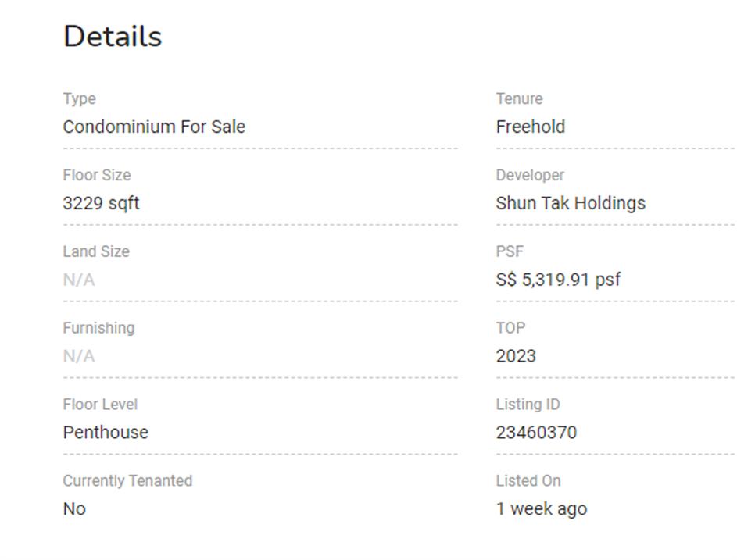
Task: Click the Listed On field label
Action: 528,481
